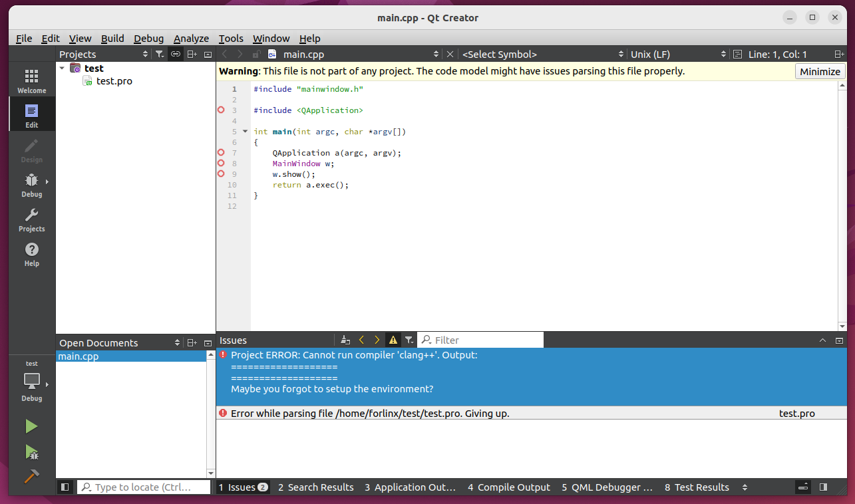Open Debug mode in sidebar

pos(31,184)
